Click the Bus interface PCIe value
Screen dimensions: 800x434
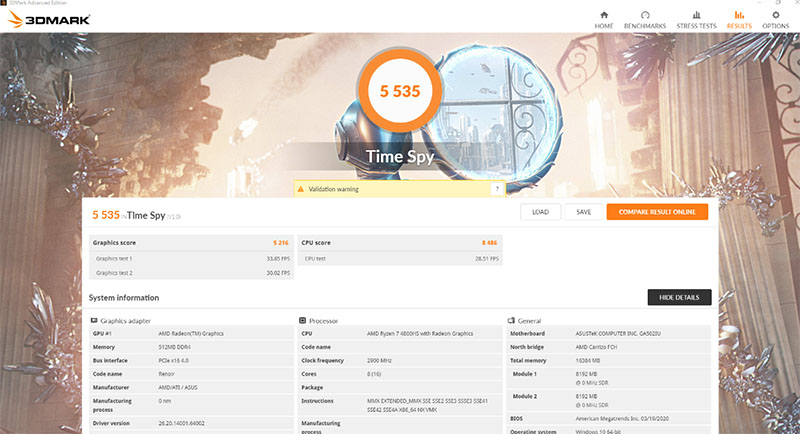pyautogui.click(x=173, y=361)
